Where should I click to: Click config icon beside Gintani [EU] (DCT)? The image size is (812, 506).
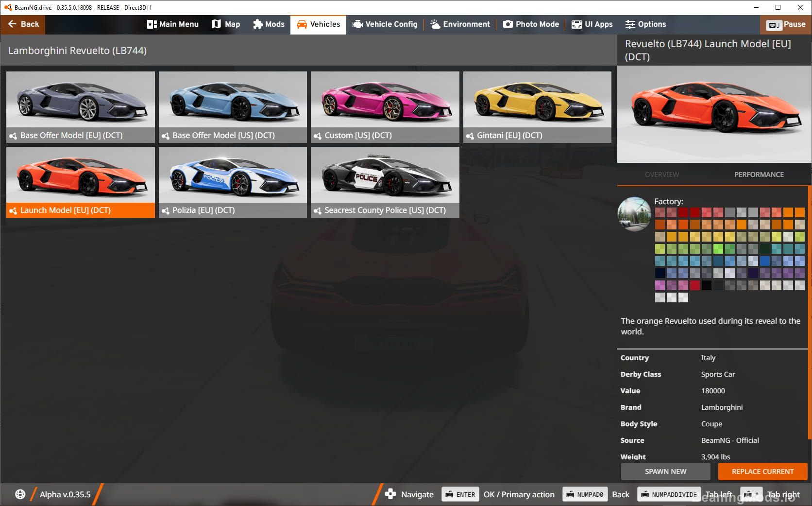(x=470, y=136)
